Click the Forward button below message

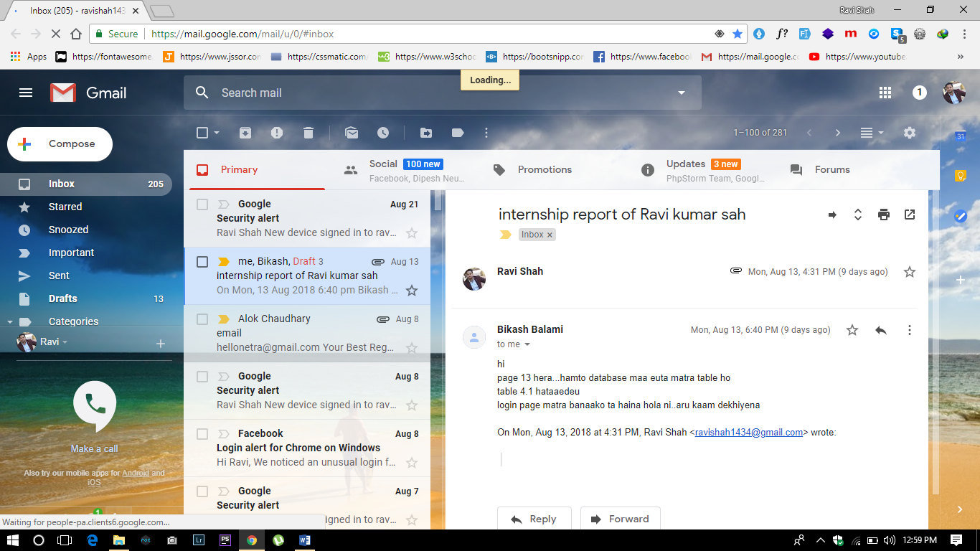click(x=620, y=519)
